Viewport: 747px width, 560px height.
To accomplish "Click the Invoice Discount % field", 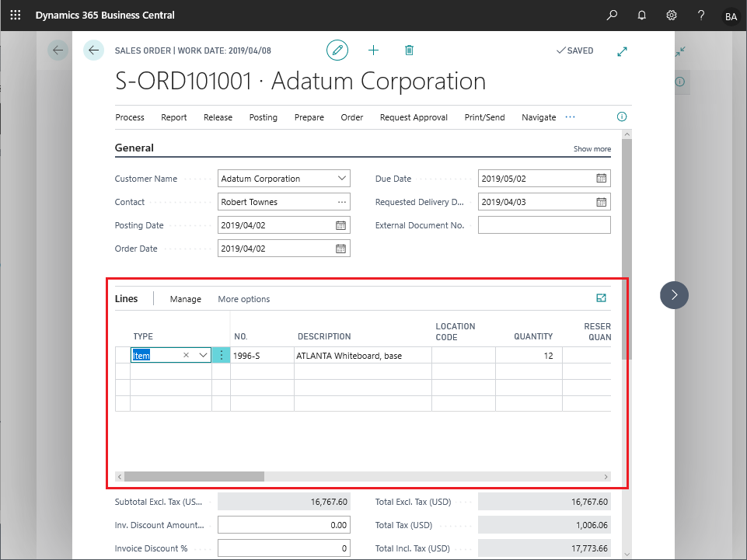I will pos(284,548).
